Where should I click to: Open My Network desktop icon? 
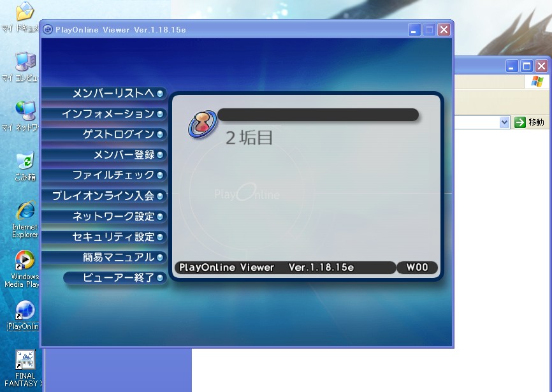[24, 112]
